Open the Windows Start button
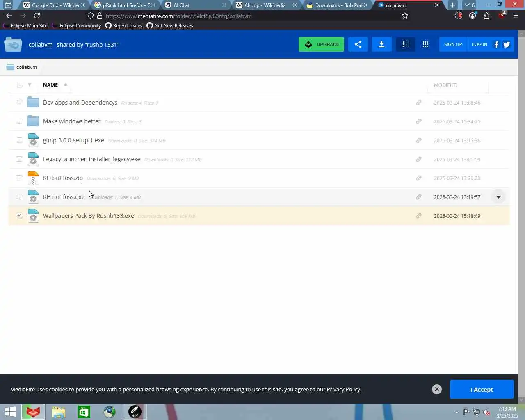The image size is (525, 420). [x=10, y=412]
